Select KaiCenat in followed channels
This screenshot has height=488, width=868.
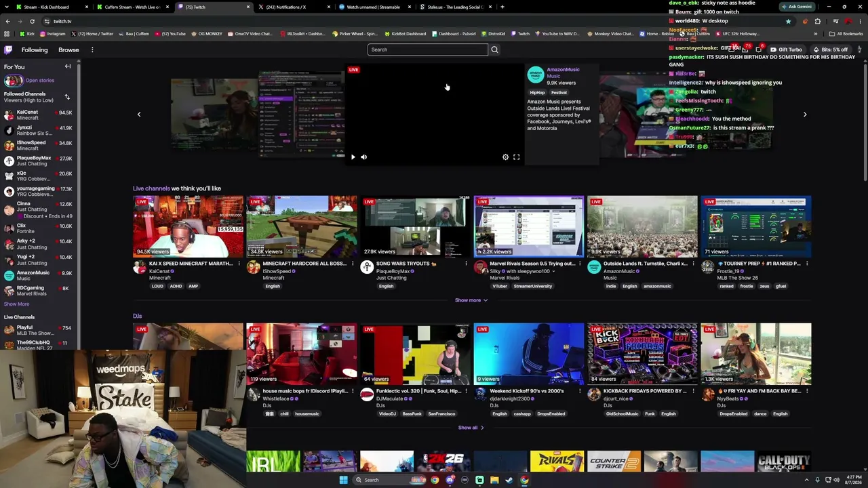pos(38,115)
